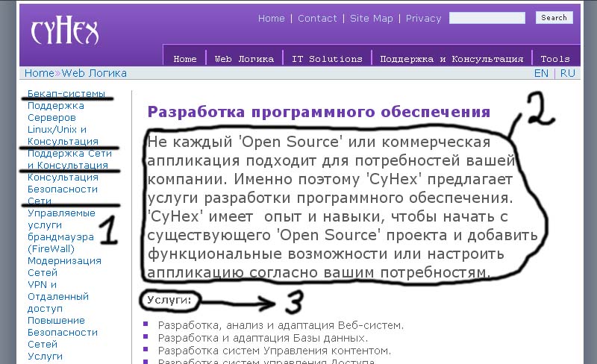Open Повышение Безопасности Сетей link
Viewport: 597px width, 364px height.
click(x=63, y=332)
